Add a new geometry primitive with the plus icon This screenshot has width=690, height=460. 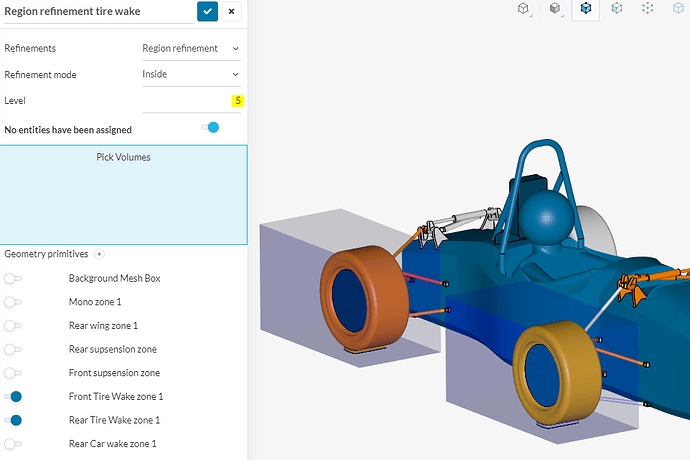[99, 255]
